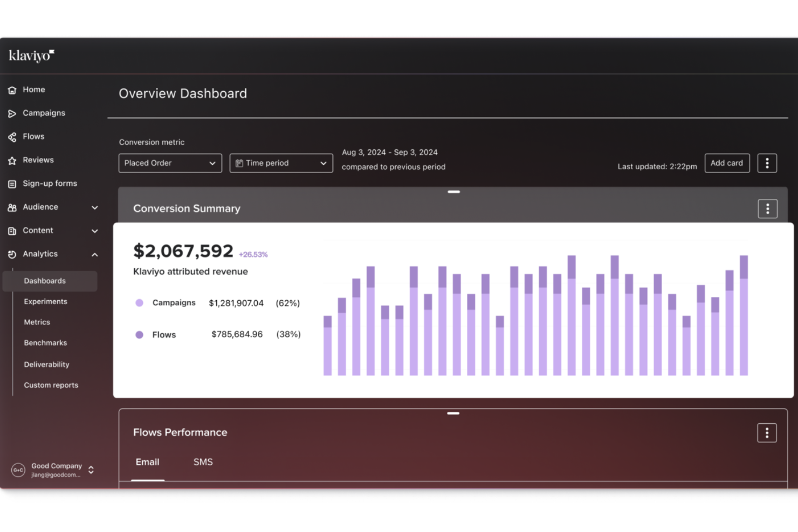The height and width of the screenshot is (532, 798).
Task: Collapse the Analytics section in sidebar
Action: pyautogui.click(x=95, y=254)
